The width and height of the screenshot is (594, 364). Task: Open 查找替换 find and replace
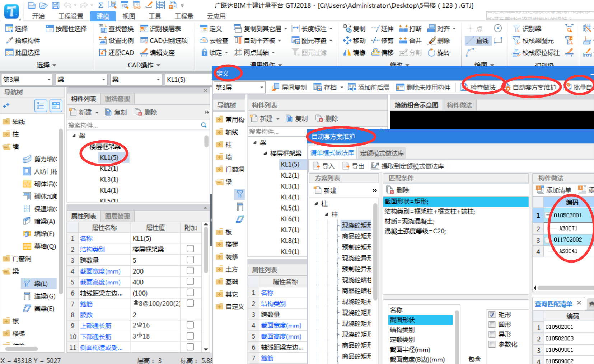tap(116, 29)
